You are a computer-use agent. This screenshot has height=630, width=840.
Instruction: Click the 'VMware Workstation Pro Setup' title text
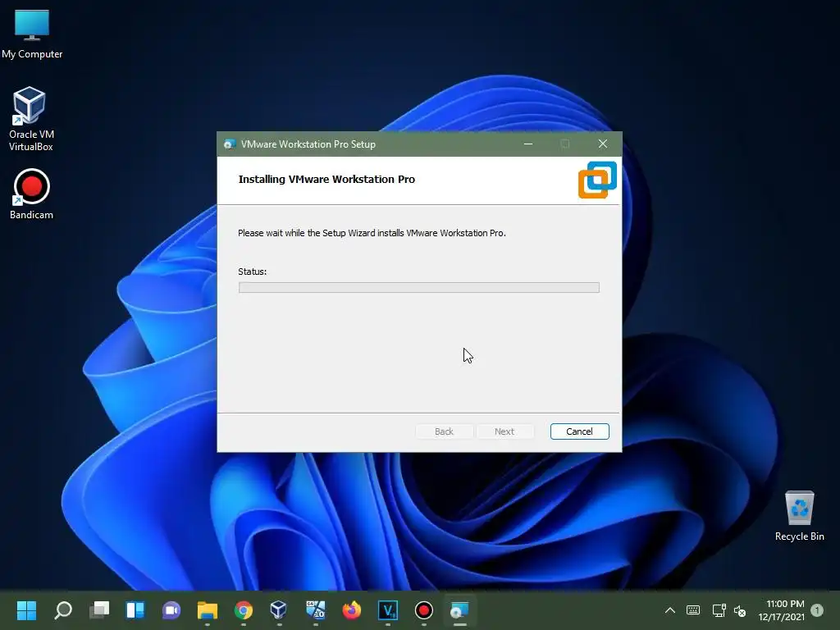tap(308, 144)
